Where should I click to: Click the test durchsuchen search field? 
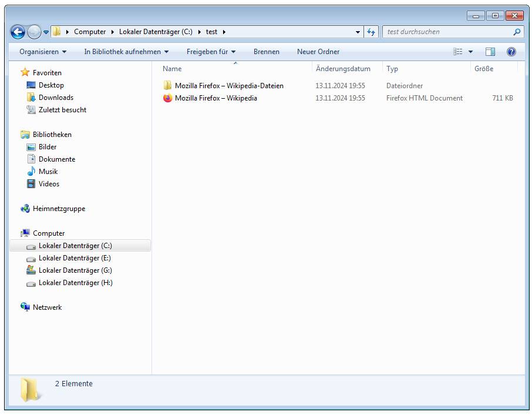click(x=446, y=32)
